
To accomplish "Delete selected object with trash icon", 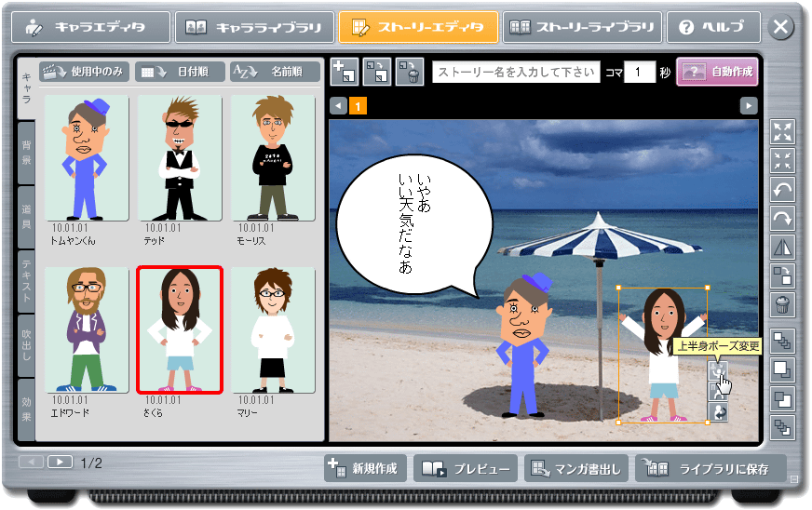I will tap(782, 304).
